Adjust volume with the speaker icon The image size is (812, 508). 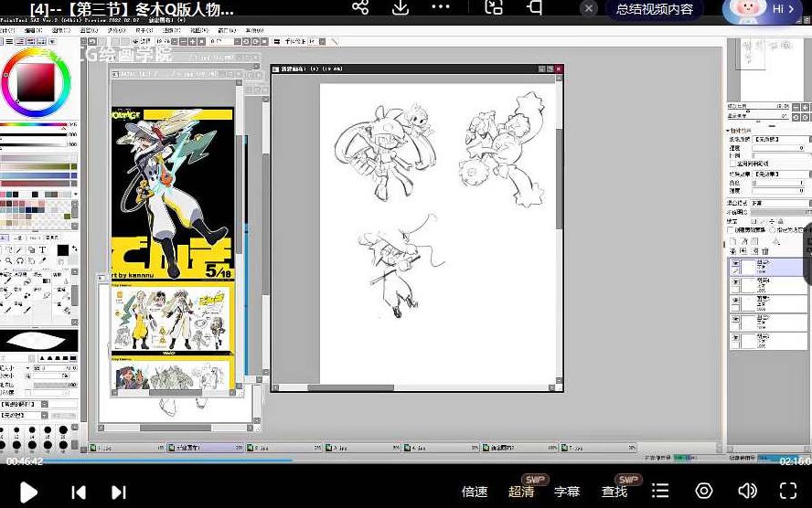pyautogui.click(x=747, y=492)
